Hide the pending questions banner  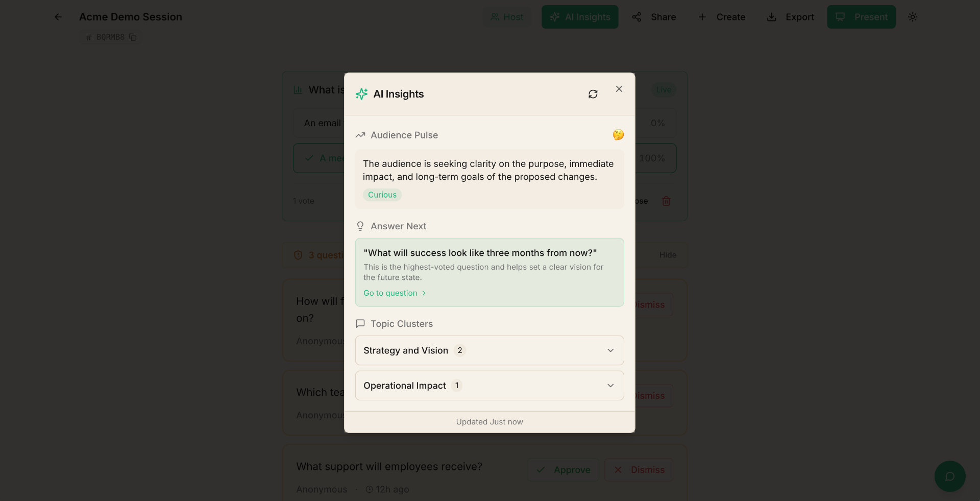668,255
